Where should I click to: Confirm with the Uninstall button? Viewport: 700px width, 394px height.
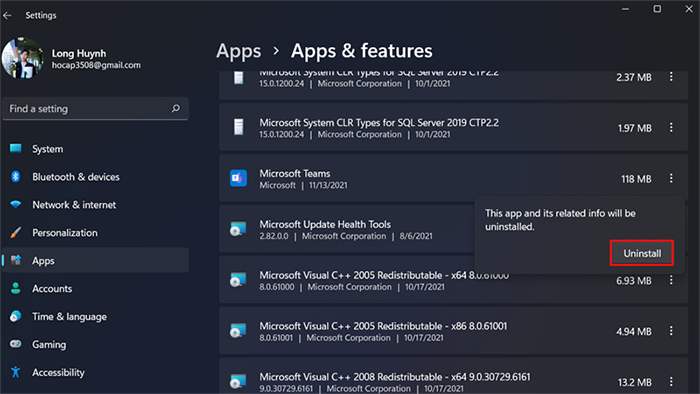click(642, 253)
